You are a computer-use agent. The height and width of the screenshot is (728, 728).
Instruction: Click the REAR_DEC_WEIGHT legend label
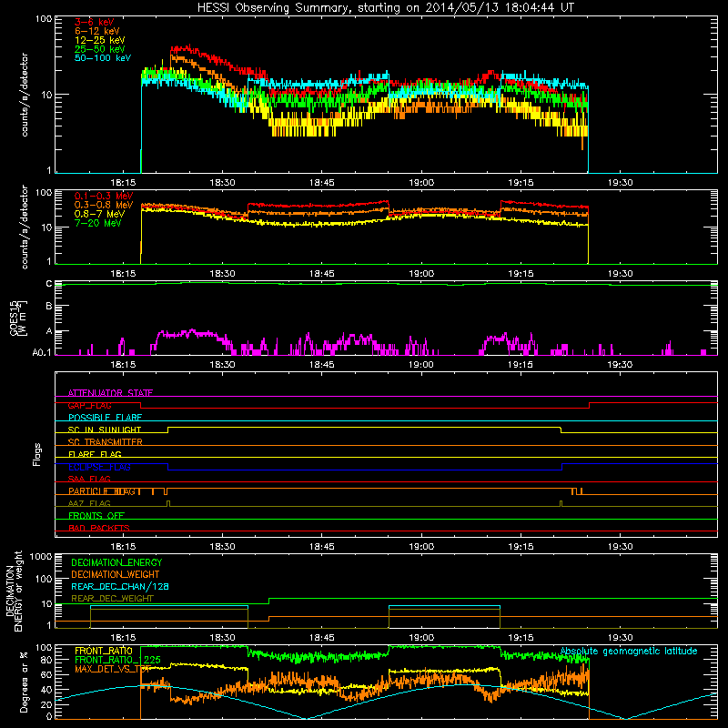112,599
